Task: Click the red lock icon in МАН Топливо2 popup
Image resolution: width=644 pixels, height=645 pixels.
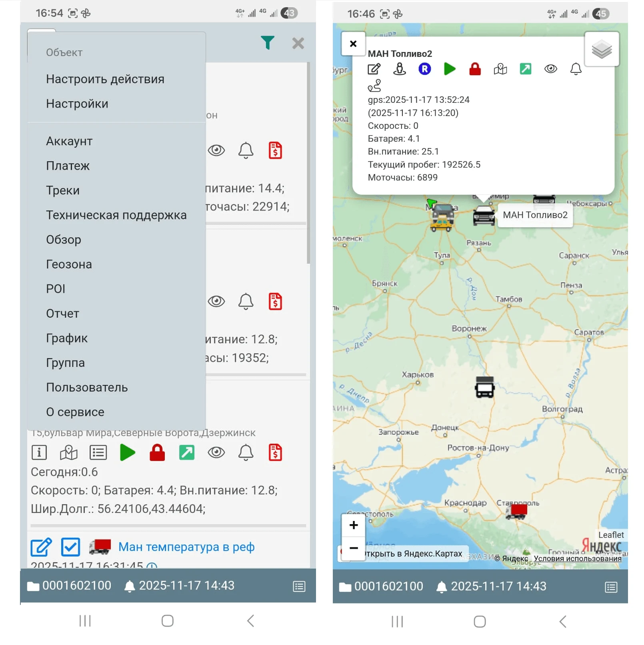Action: click(475, 69)
